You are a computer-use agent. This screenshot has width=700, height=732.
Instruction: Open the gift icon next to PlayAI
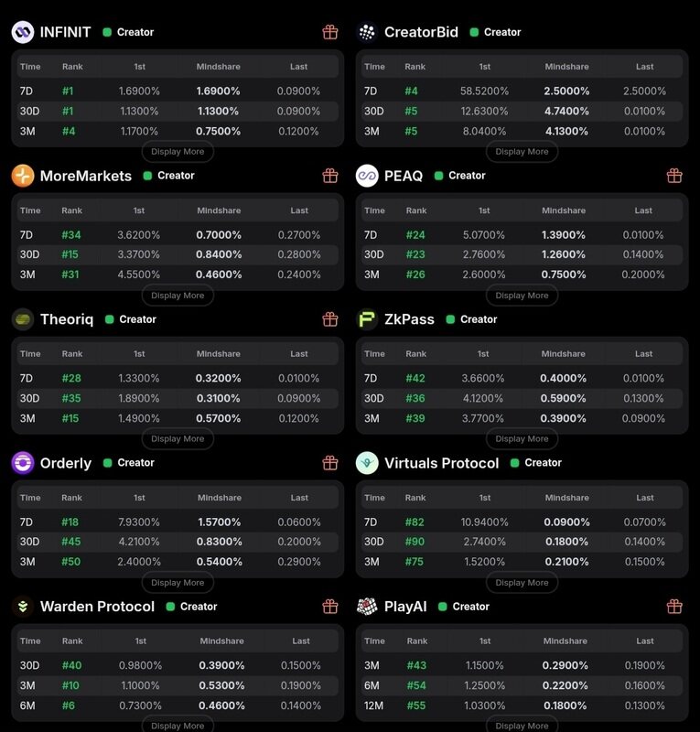pyautogui.click(x=674, y=606)
